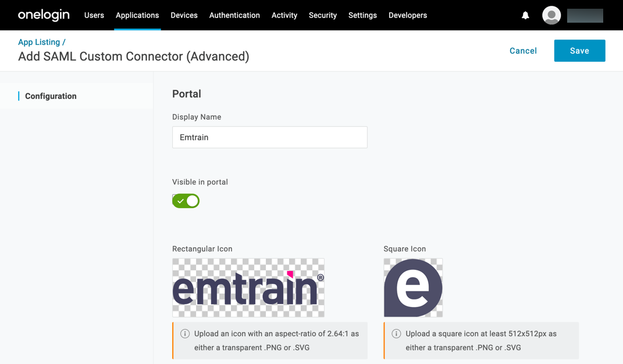The image size is (623, 364).
Task: Toggle the Visible in portal switch
Action: tap(186, 201)
